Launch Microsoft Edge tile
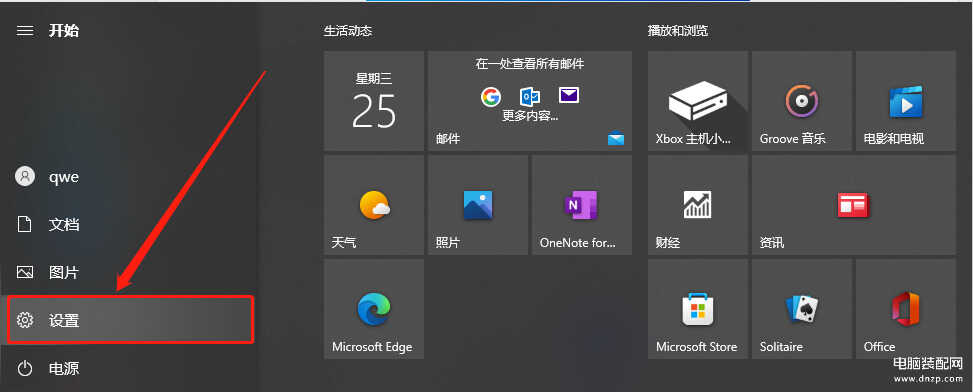 point(374,309)
